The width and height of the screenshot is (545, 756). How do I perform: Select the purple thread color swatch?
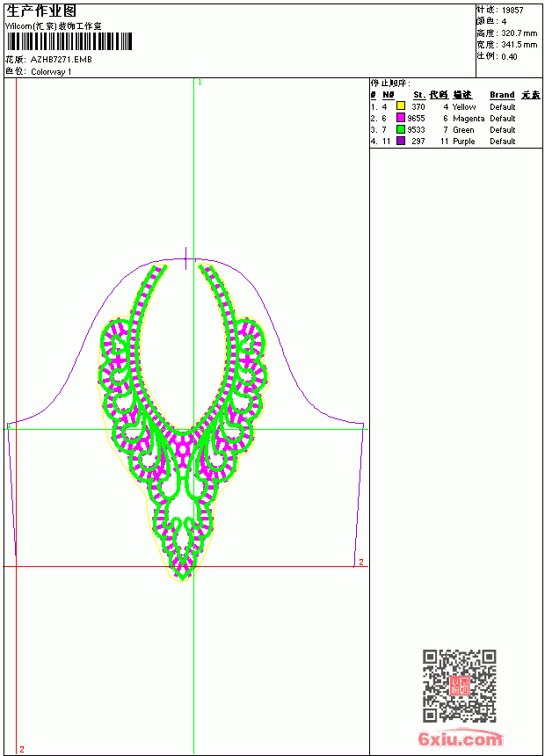[400, 141]
